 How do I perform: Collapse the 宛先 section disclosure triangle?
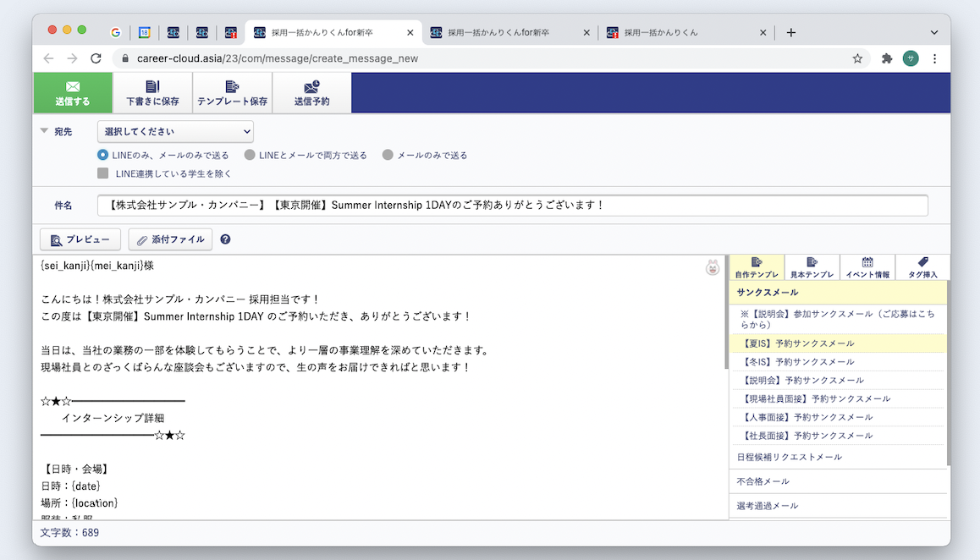pyautogui.click(x=43, y=131)
